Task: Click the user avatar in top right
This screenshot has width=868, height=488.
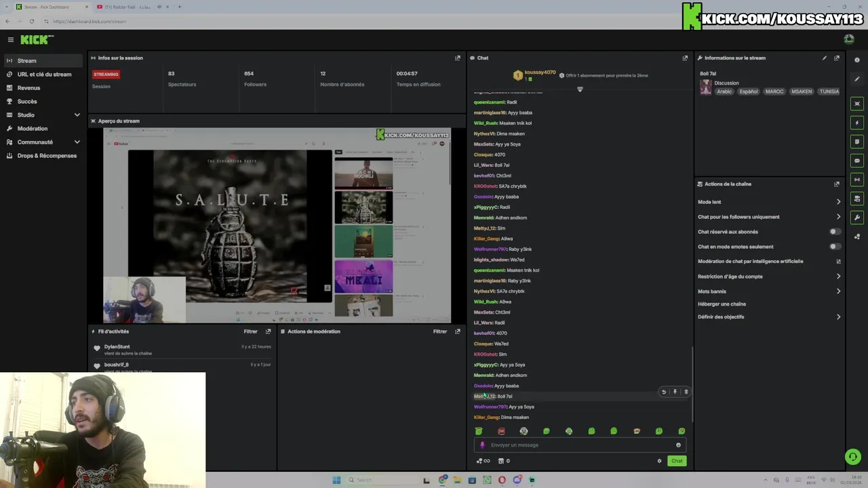Action: tap(849, 39)
